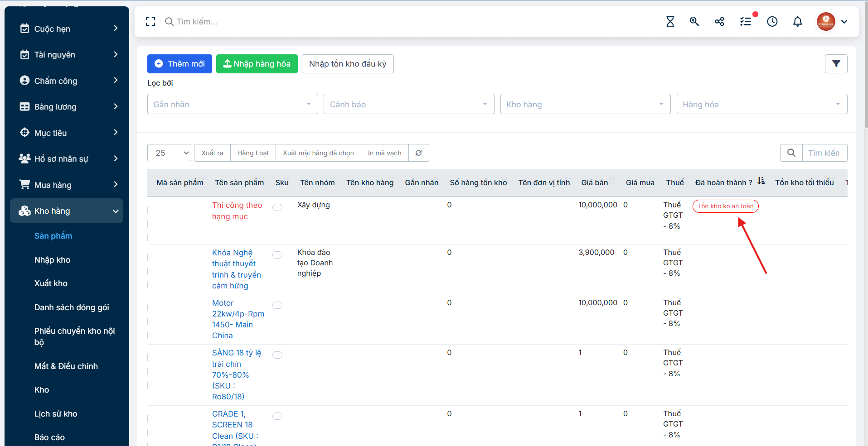
Task: Click Nhập tồn kho đầu kỳ button
Action: pyautogui.click(x=348, y=64)
